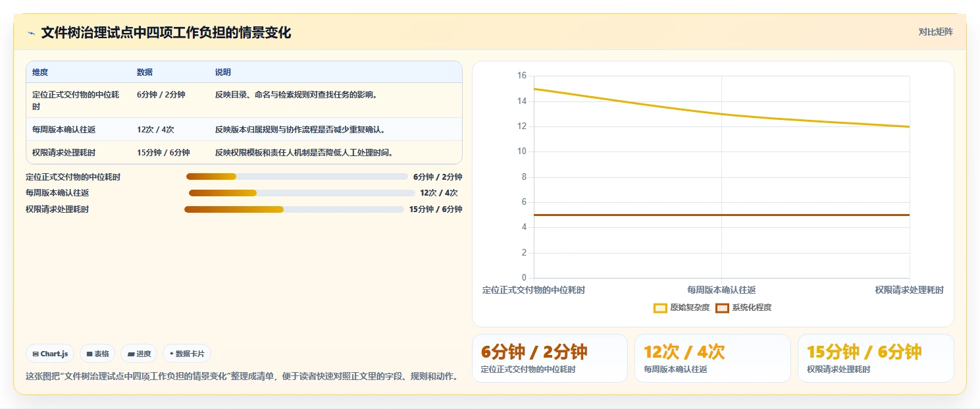This screenshot has width=980, height=409.
Task: Open the 15分钟 / 6分钟 data card
Action: [x=875, y=358]
